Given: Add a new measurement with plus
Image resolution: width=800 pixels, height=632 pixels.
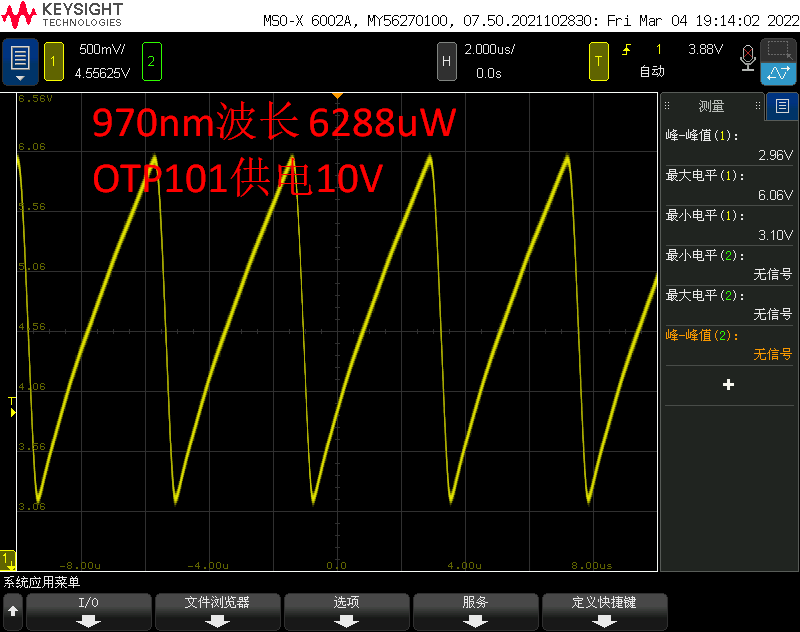Looking at the screenshot, I should click(x=729, y=385).
